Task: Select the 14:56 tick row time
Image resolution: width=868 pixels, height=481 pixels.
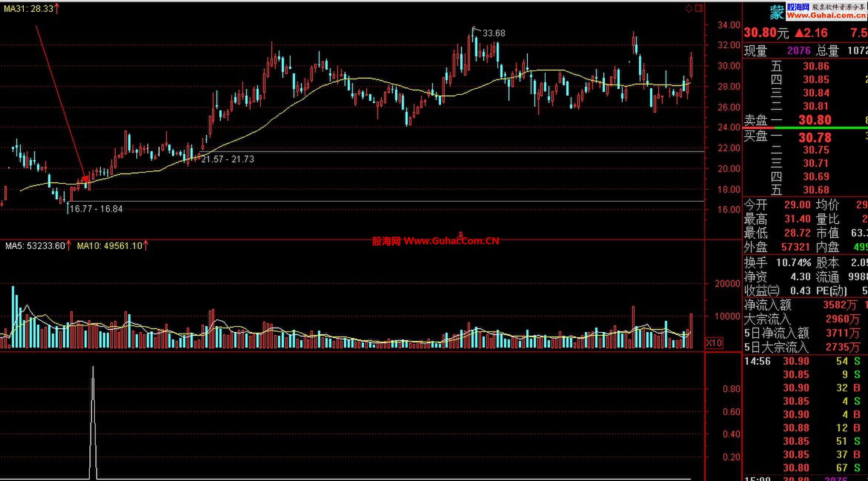Action: 758,361
